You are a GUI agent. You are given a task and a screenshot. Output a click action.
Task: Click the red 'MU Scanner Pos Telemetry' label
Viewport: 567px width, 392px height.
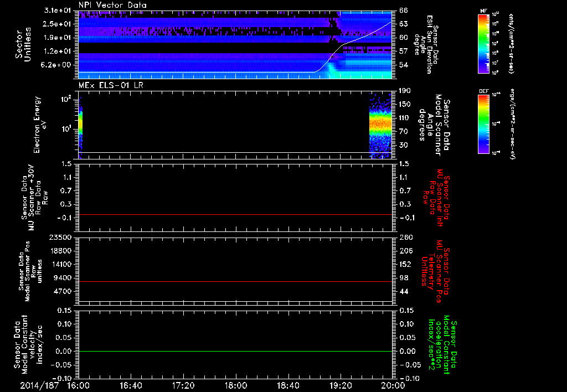(435, 271)
